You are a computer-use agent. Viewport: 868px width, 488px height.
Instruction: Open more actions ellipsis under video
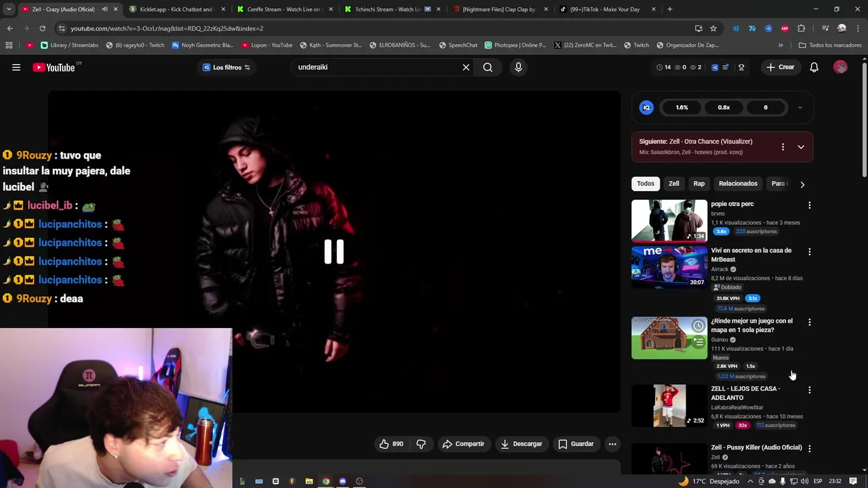point(612,444)
